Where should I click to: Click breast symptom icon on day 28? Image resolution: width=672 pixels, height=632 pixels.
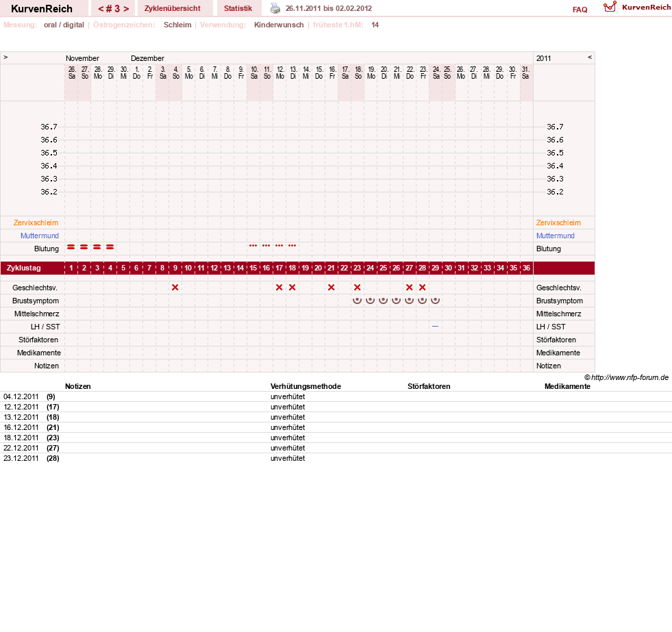pyautogui.click(x=422, y=301)
